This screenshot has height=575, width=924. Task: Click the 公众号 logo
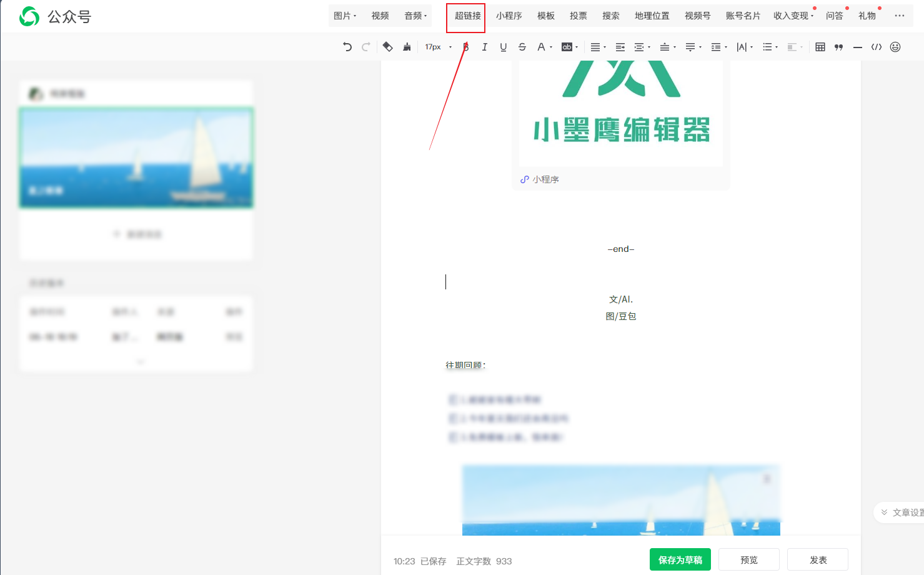(55, 16)
